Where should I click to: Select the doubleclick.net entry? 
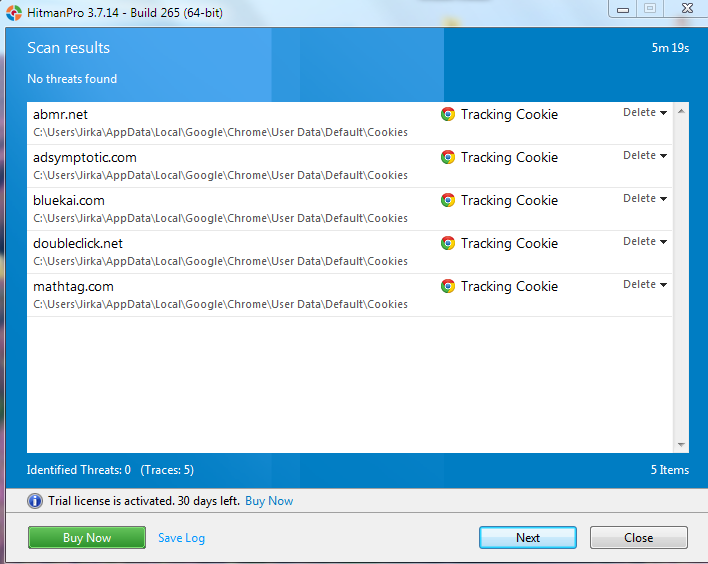click(349, 252)
